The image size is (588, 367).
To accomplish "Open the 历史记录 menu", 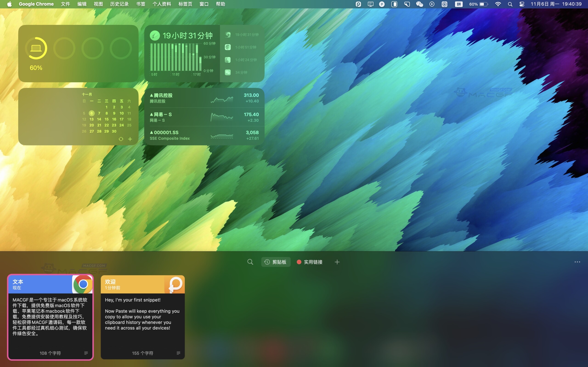I will click(x=119, y=4).
